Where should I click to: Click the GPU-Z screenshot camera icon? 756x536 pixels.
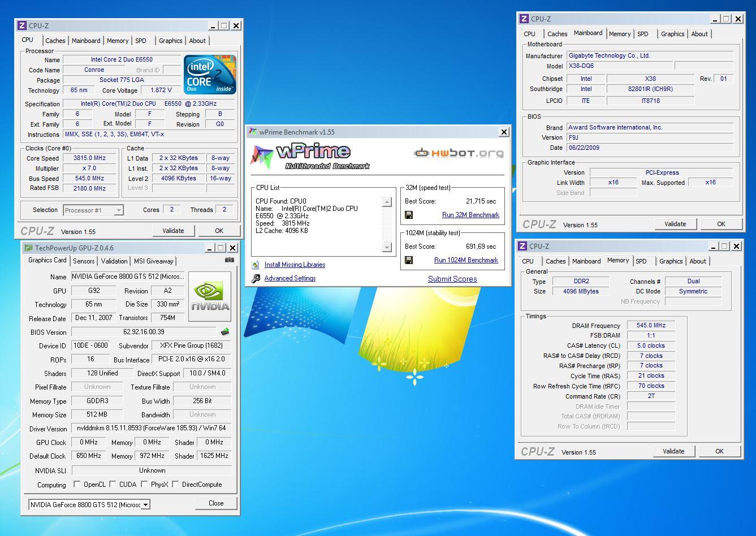point(229,260)
